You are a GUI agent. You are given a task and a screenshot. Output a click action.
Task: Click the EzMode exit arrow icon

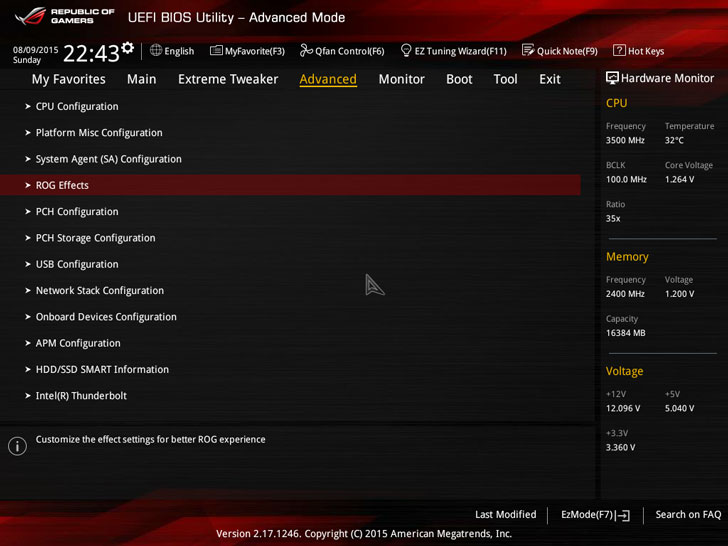623,515
